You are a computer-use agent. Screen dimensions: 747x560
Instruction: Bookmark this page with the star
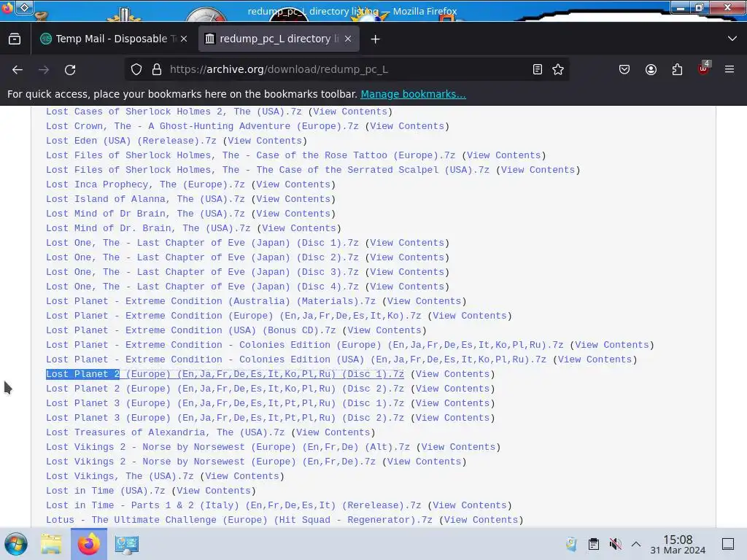tap(558, 69)
